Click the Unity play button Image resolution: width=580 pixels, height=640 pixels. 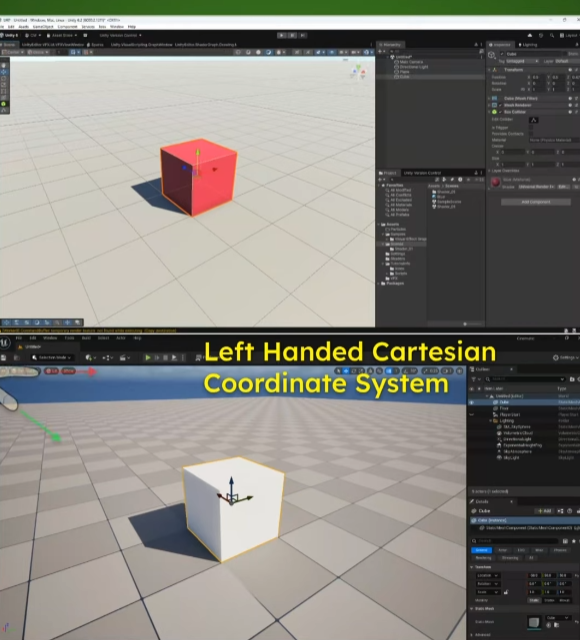click(x=281, y=36)
